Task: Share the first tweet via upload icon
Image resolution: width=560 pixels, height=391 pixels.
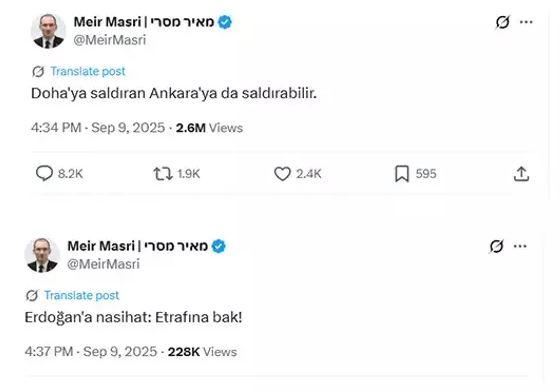Action: (521, 174)
